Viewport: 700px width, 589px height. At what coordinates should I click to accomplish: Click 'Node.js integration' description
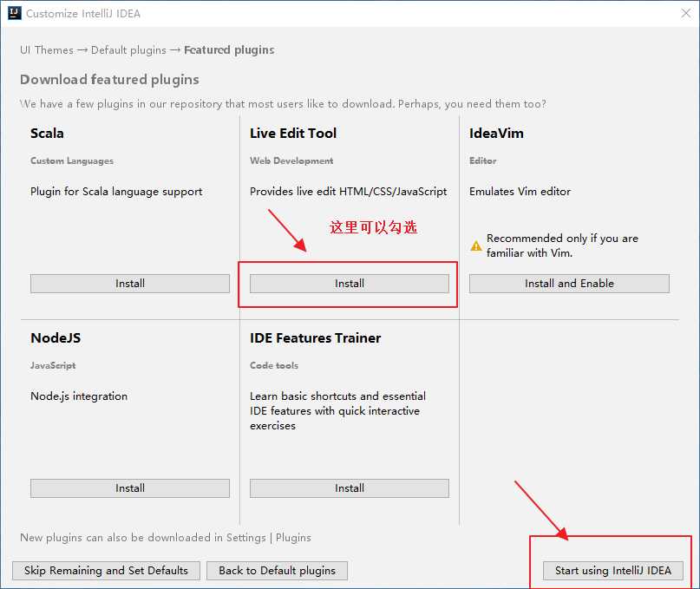pyautogui.click(x=79, y=396)
